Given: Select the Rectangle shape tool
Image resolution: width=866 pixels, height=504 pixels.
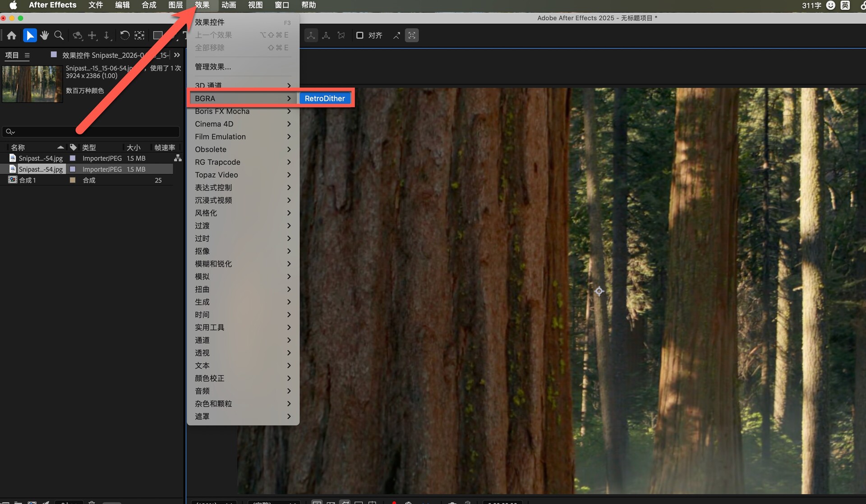Looking at the screenshot, I should pos(157,36).
